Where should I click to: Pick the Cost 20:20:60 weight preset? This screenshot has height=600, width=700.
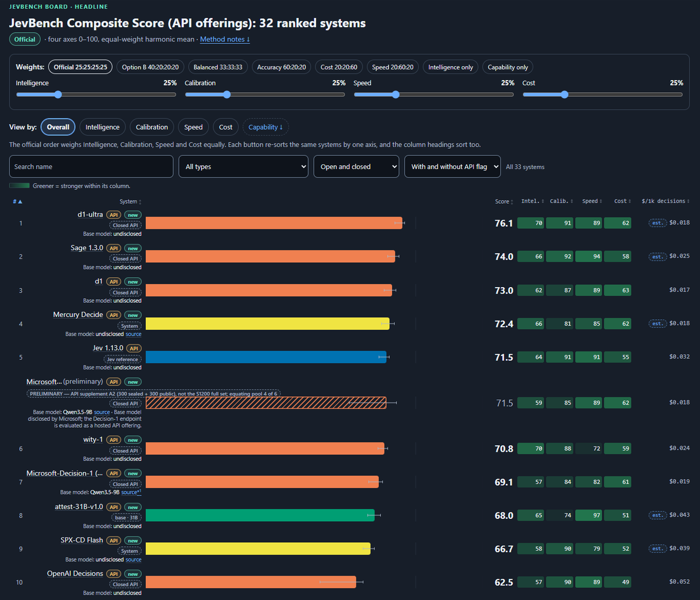(x=339, y=67)
